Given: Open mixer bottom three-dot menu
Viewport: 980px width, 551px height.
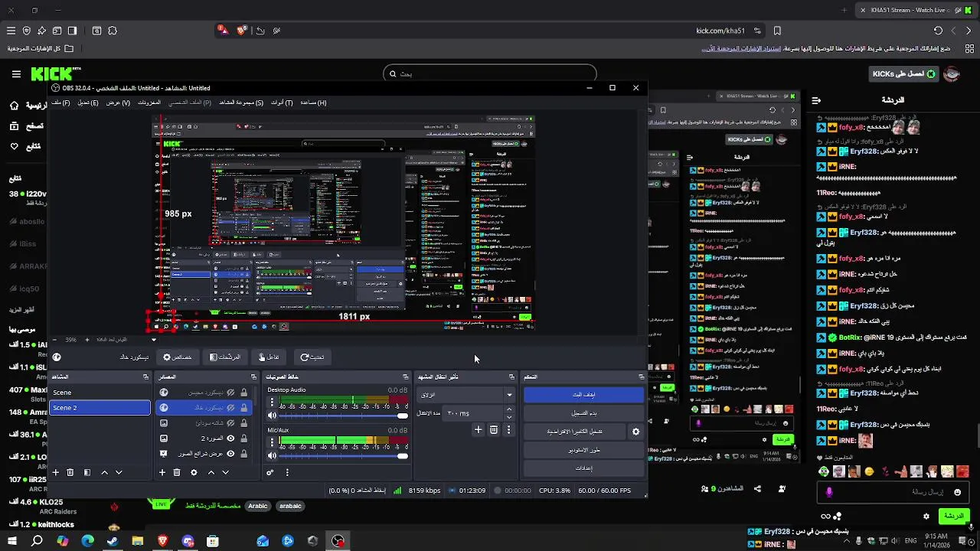Looking at the screenshot, I should coord(287,472).
